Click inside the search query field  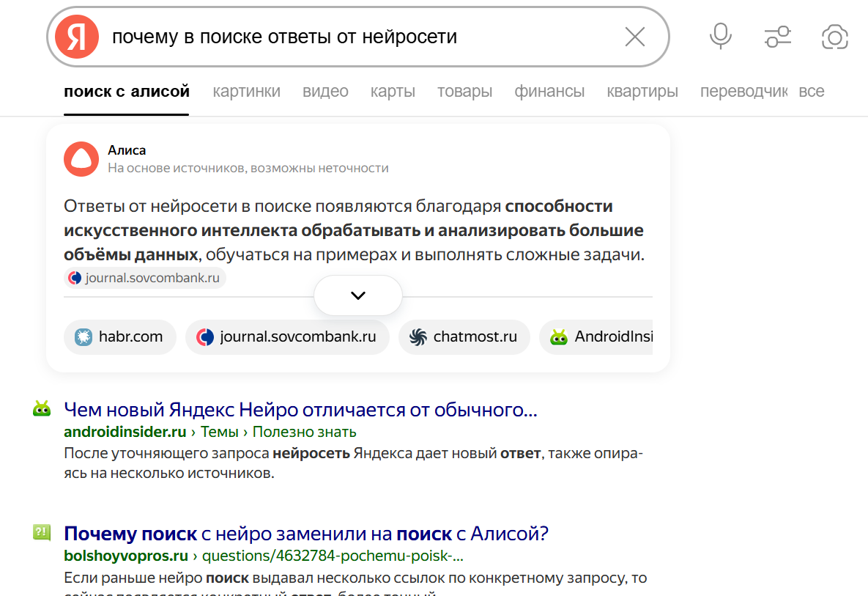(x=293, y=35)
